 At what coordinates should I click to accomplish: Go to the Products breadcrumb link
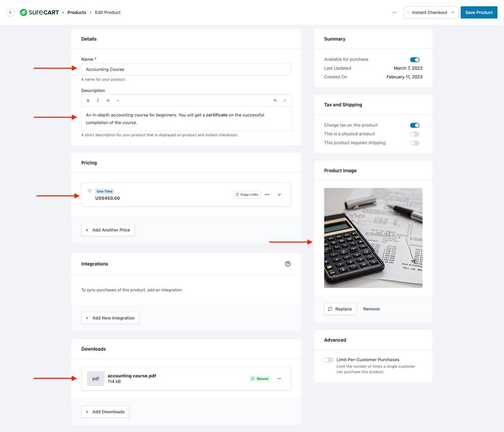click(x=77, y=12)
